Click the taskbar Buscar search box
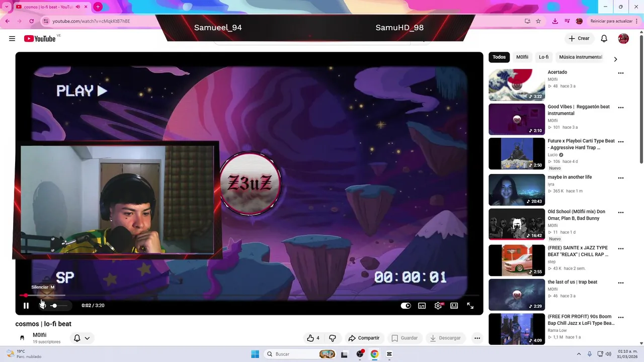The height and width of the screenshot is (362, 644). pyautogui.click(x=301, y=354)
